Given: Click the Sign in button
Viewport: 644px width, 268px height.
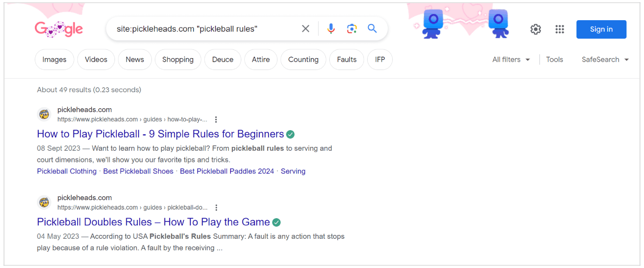Looking at the screenshot, I should coord(601,29).
